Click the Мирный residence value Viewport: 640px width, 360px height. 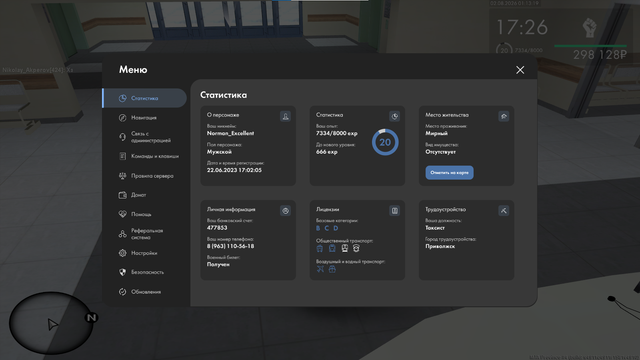click(436, 133)
